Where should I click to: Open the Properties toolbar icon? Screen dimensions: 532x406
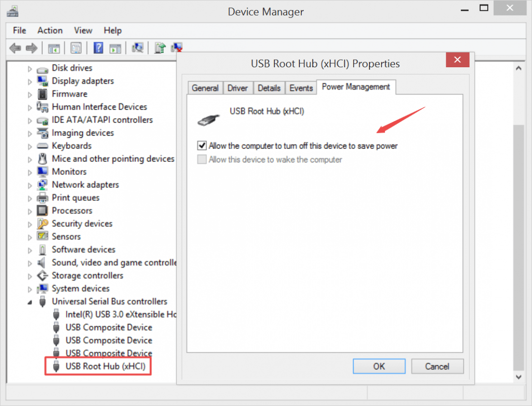tap(76, 47)
